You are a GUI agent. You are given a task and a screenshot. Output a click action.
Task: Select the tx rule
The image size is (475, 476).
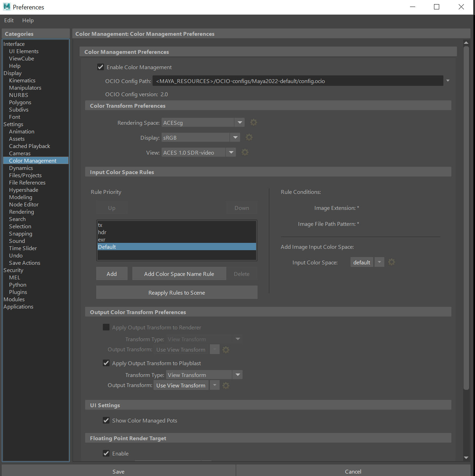coord(177,225)
